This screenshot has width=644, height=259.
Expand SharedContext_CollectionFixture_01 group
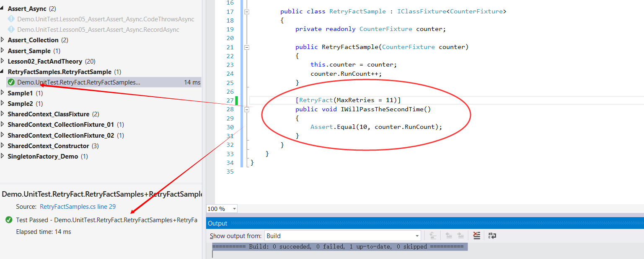click(3, 124)
